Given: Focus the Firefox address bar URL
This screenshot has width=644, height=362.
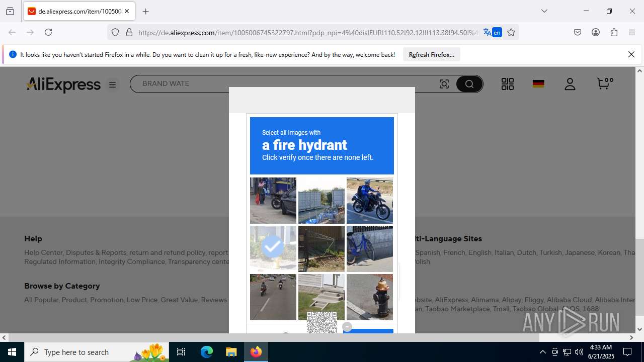Looking at the screenshot, I should click(x=308, y=33).
